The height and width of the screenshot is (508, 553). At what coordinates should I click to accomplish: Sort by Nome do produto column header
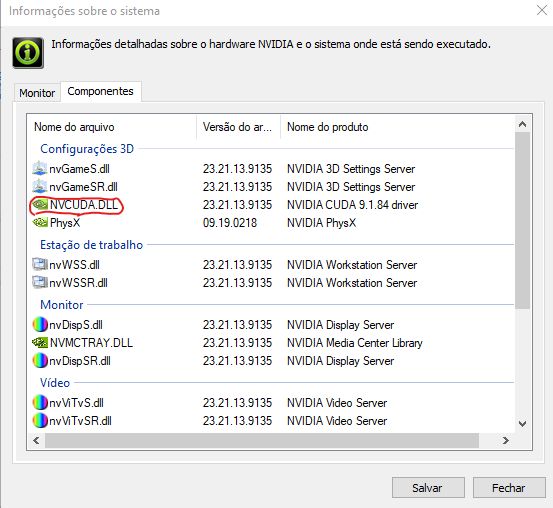pos(397,127)
